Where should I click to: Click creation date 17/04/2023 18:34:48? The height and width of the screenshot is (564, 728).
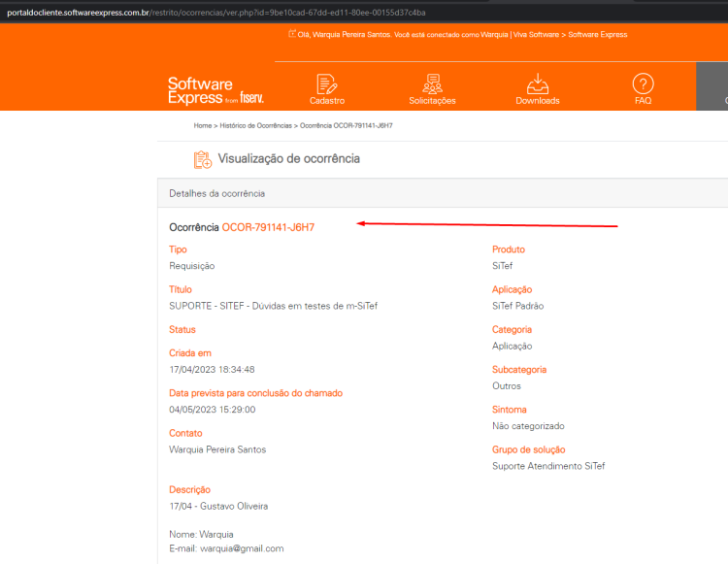point(212,370)
